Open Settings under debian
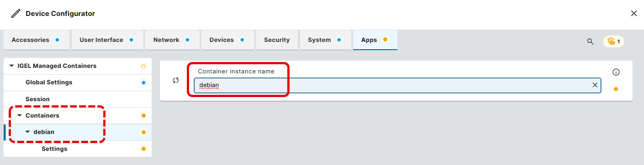The image size is (644, 165). tap(78, 149)
